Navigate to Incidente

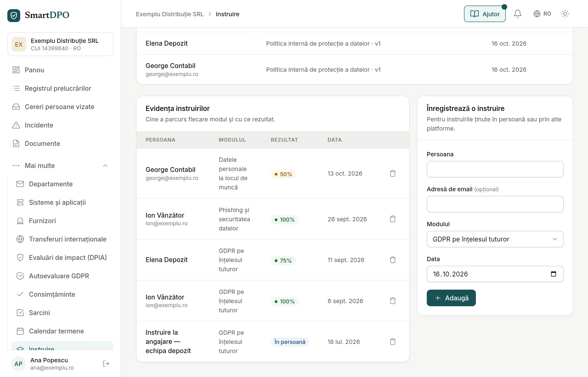pos(60,125)
